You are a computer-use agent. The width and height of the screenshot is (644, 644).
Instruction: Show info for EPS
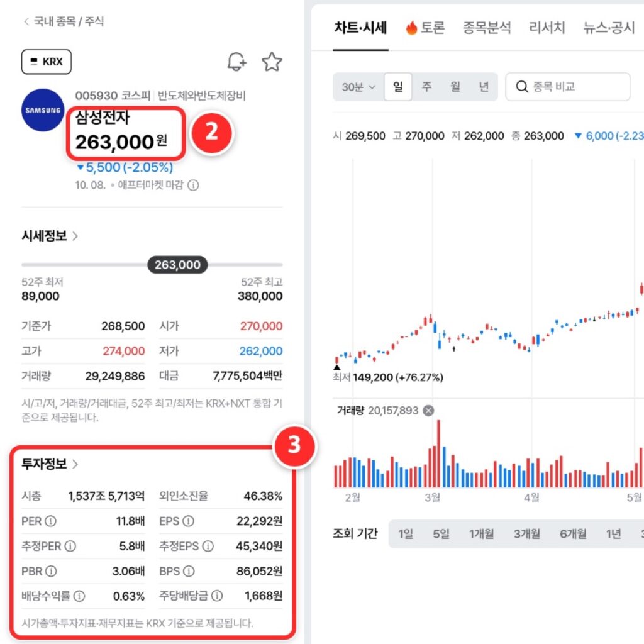pyautogui.click(x=188, y=521)
